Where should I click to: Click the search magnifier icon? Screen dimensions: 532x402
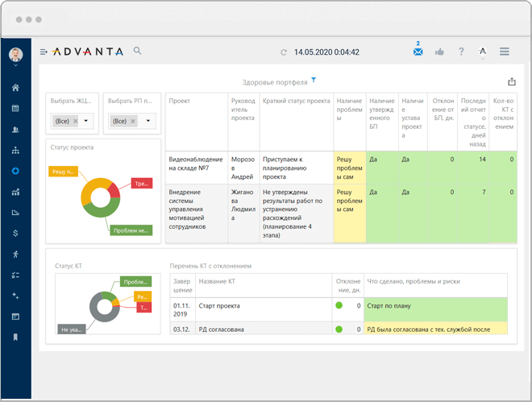[x=137, y=51]
